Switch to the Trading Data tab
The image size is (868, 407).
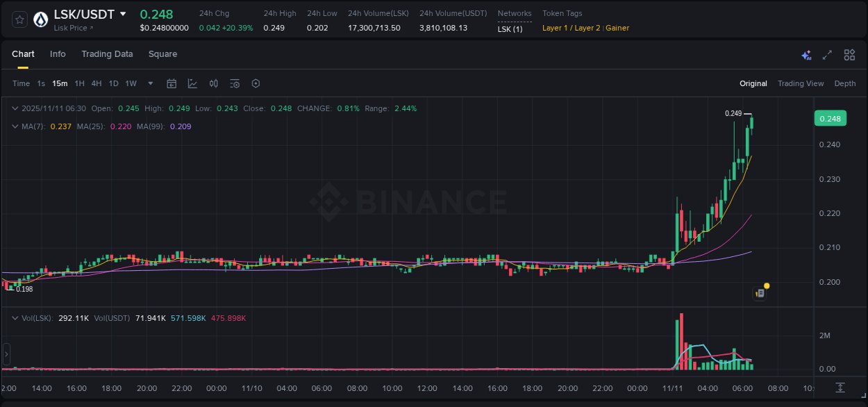pyautogui.click(x=107, y=53)
